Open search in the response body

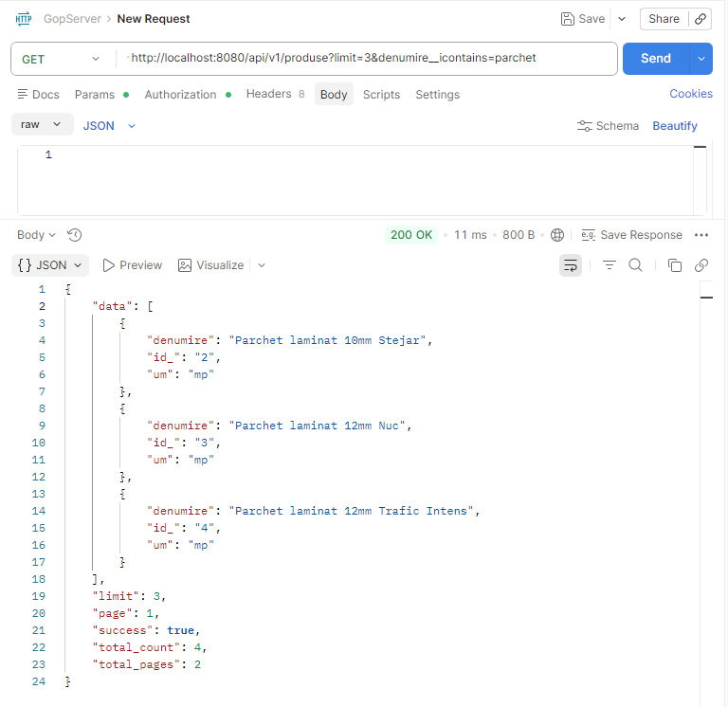pos(636,265)
